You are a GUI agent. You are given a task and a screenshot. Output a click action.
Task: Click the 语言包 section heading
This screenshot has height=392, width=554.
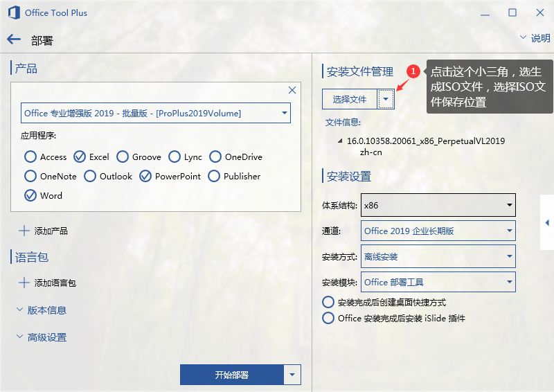(x=32, y=257)
